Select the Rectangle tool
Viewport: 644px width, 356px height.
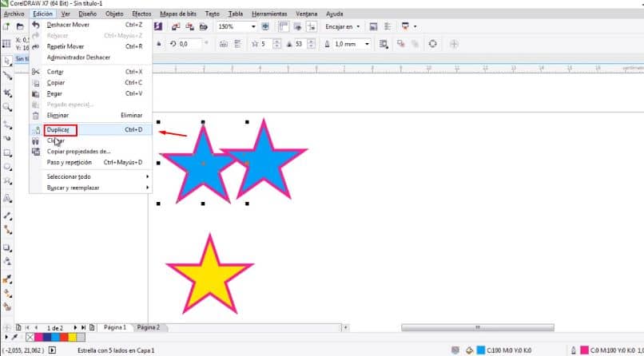click(7, 153)
